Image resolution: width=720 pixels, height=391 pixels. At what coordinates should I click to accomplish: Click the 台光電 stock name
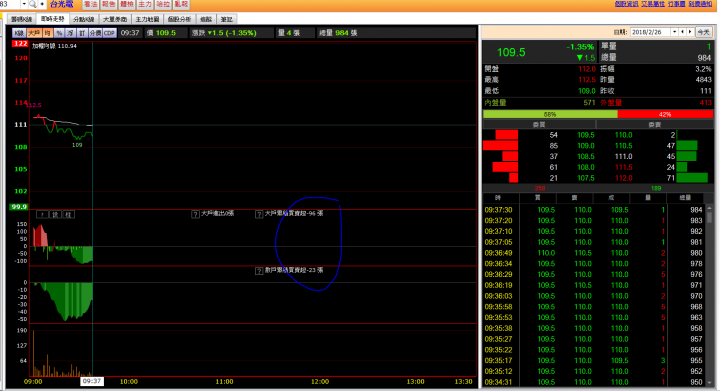61,4
